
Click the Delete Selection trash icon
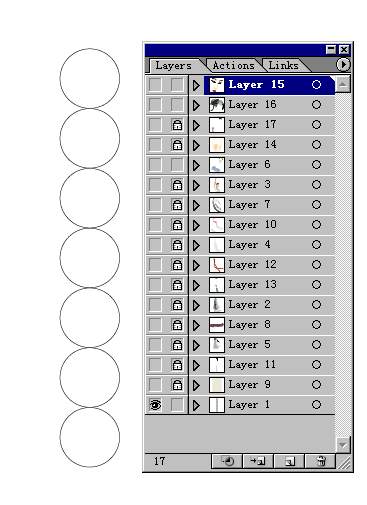coord(320,461)
